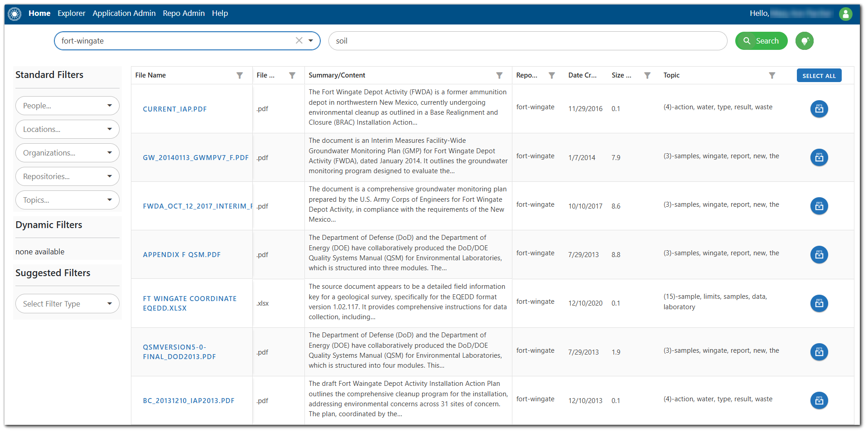Viewport: 868px width, 433px height.
Task: Add GW_20140113_GWMPV7_F.PDF to the basket
Action: 819,157
